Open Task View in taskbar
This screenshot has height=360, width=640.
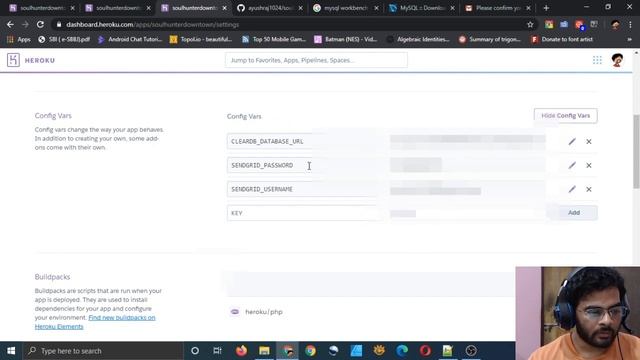(x=217, y=351)
